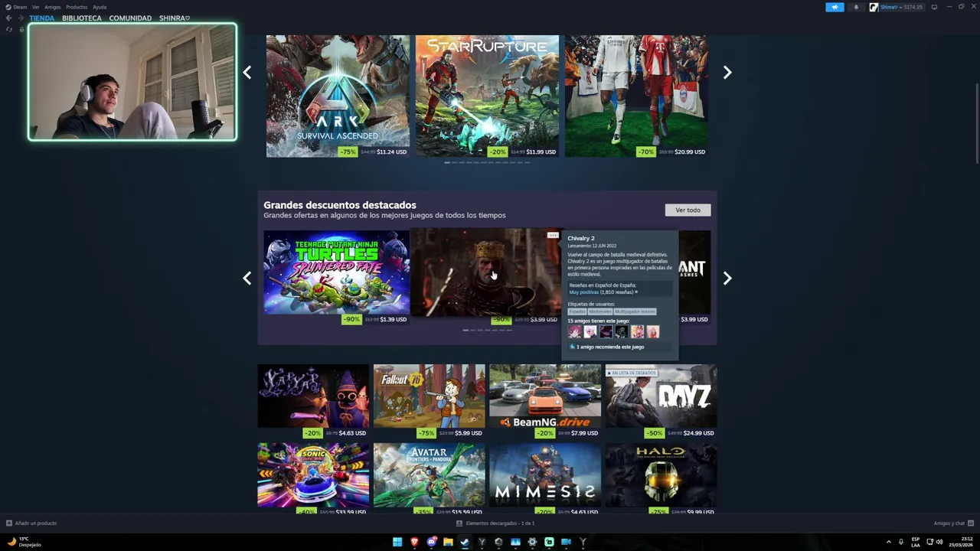Click the Shinra avatar picture

tap(874, 7)
